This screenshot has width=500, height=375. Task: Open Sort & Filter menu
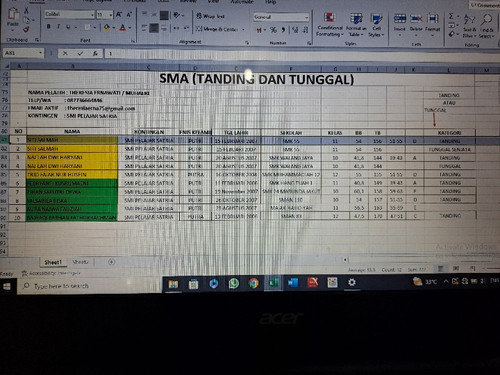tap(469, 25)
